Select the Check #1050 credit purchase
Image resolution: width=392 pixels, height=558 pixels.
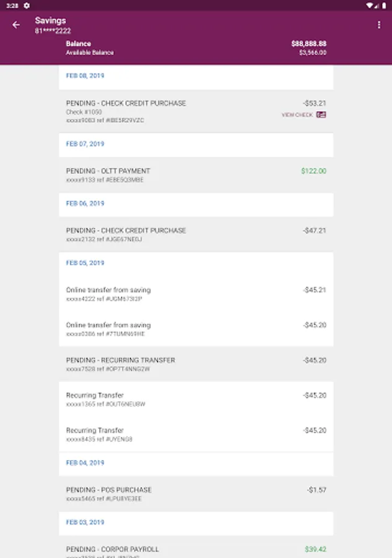click(196, 111)
